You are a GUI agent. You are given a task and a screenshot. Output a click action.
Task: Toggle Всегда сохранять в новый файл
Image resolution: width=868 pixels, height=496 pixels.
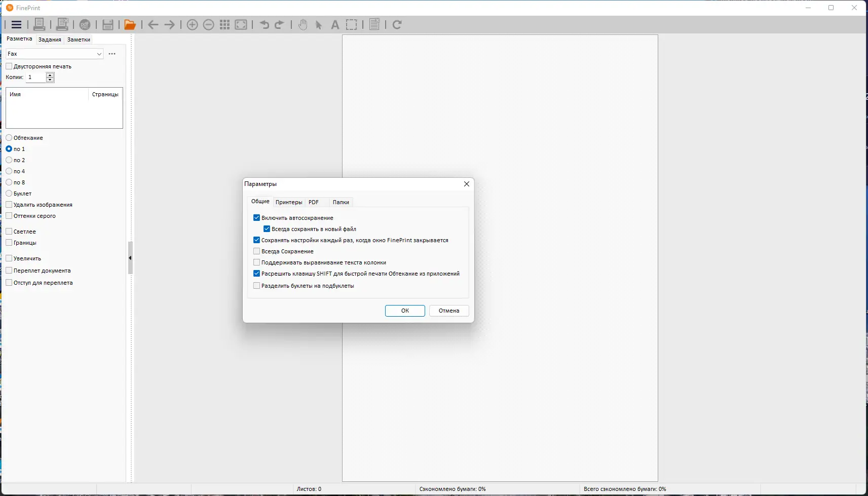267,229
